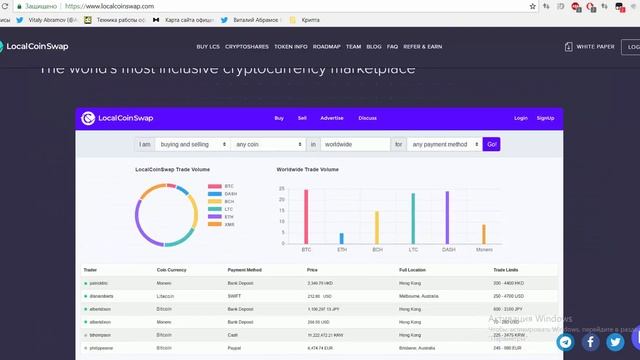
Task: Bookmark this page with the star icon
Action: 533,6
